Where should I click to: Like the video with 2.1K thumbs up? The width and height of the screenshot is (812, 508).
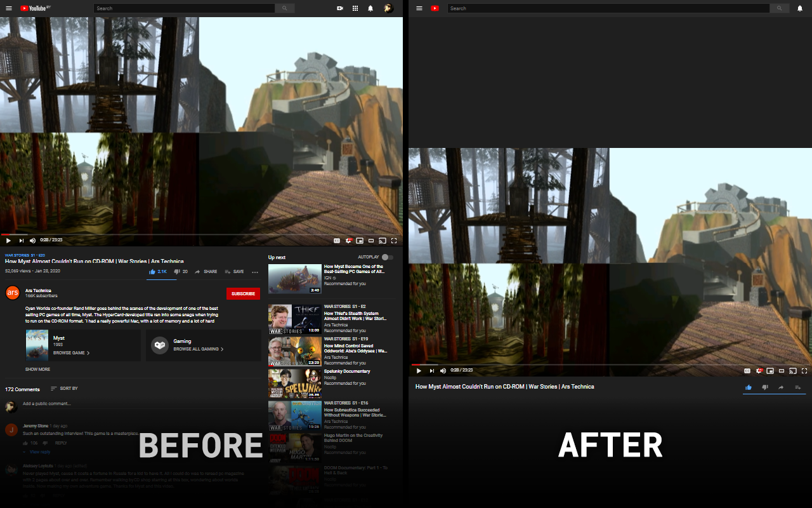click(x=158, y=272)
